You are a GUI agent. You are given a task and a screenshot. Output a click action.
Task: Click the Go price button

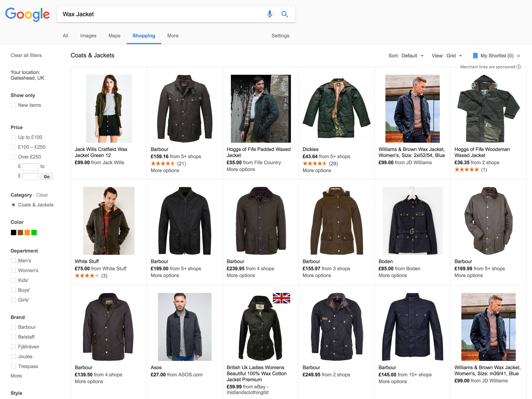point(47,176)
